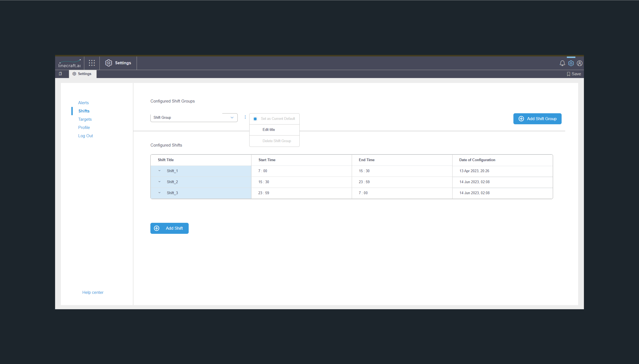Click Configured Shifts heading
Screen dimensions: 639x364
[x=166, y=145]
